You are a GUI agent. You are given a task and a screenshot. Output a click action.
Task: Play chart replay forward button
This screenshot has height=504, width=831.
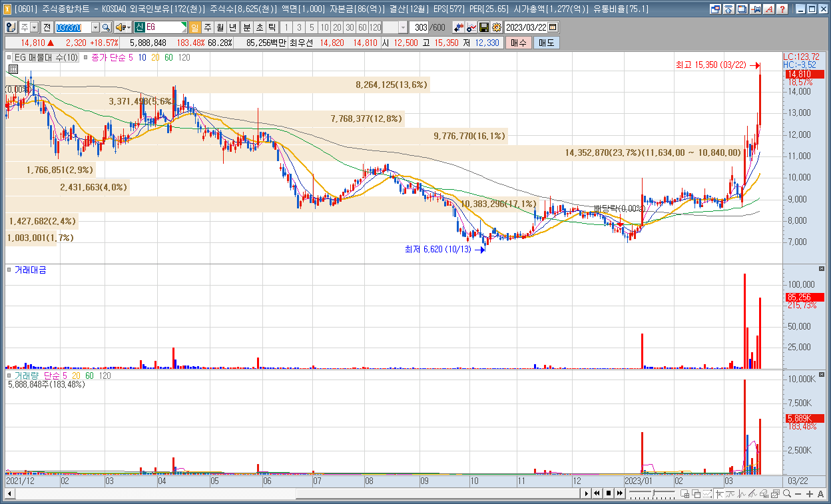point(586,493)
